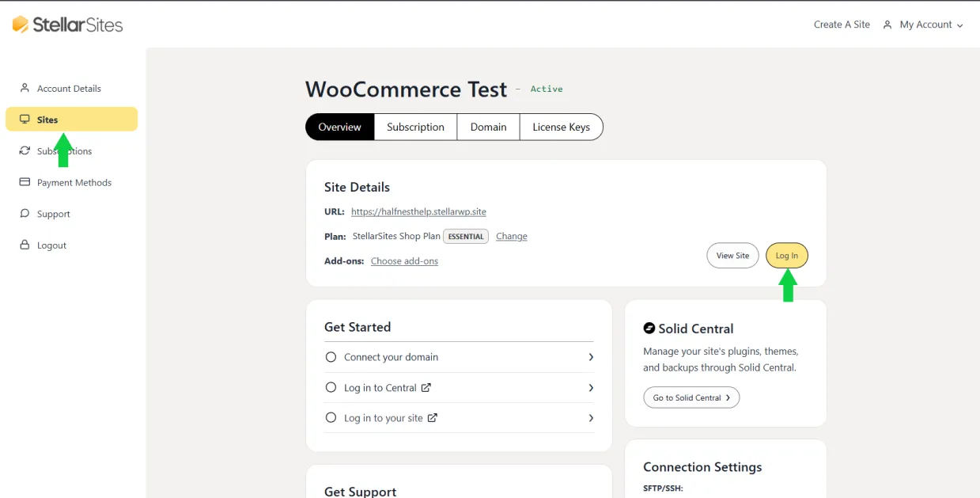Click the Account Details person icon
This screenshot has width=980, height=498.
(x=24, y=88)
